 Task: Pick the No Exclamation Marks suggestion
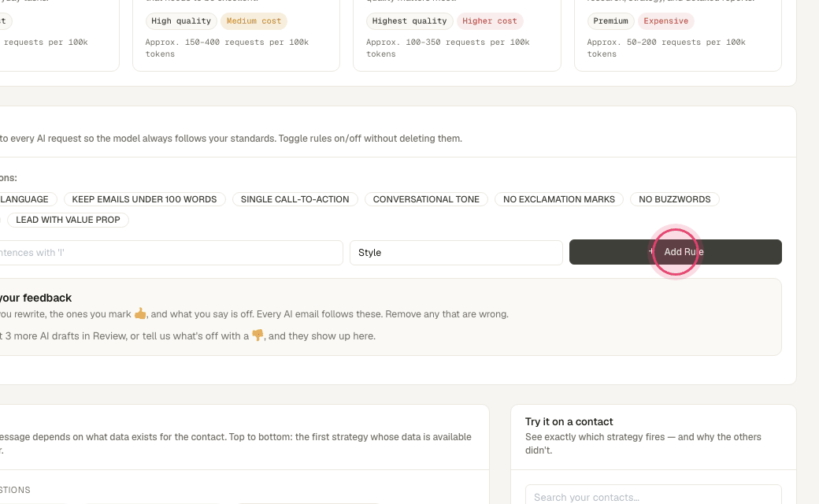pyautogui.click(x=559, y=199)
